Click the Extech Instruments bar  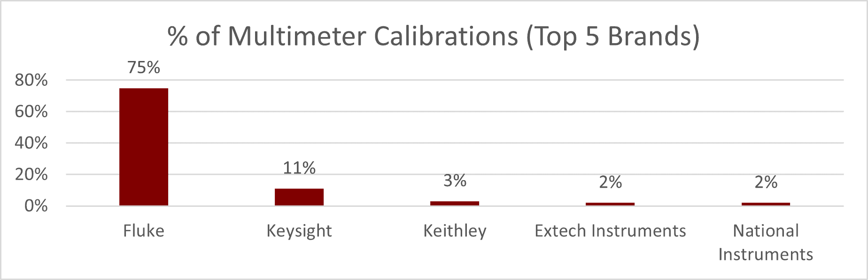pos(610,204)
